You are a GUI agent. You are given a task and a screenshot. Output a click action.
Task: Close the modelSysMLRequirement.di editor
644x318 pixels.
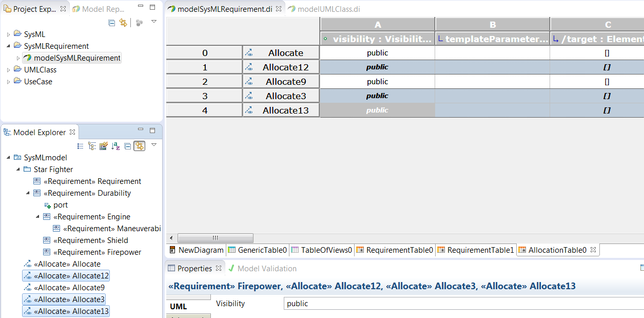[278, 9]
